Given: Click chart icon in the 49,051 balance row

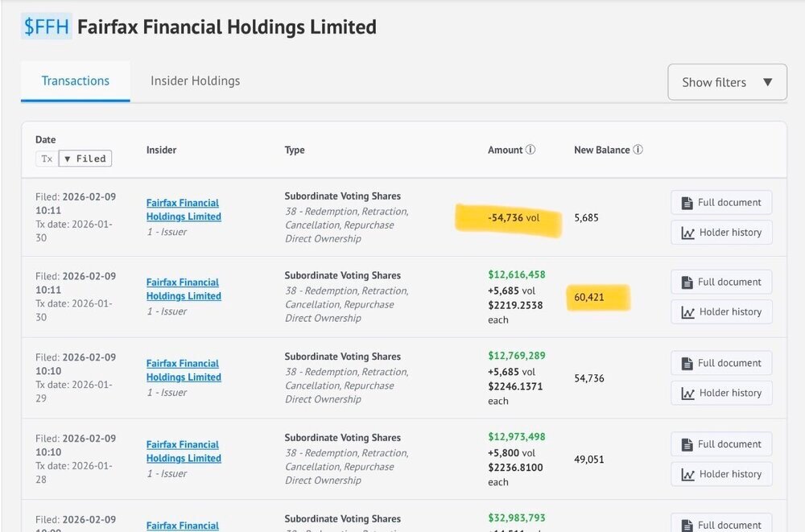Looking at the screenshot, I should click(688, 475).
